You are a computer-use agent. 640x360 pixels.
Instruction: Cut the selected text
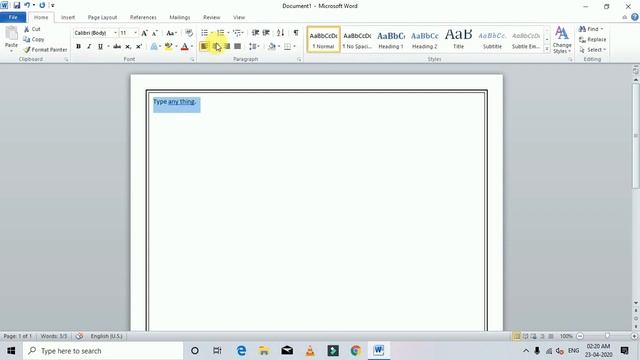point(32,29)
